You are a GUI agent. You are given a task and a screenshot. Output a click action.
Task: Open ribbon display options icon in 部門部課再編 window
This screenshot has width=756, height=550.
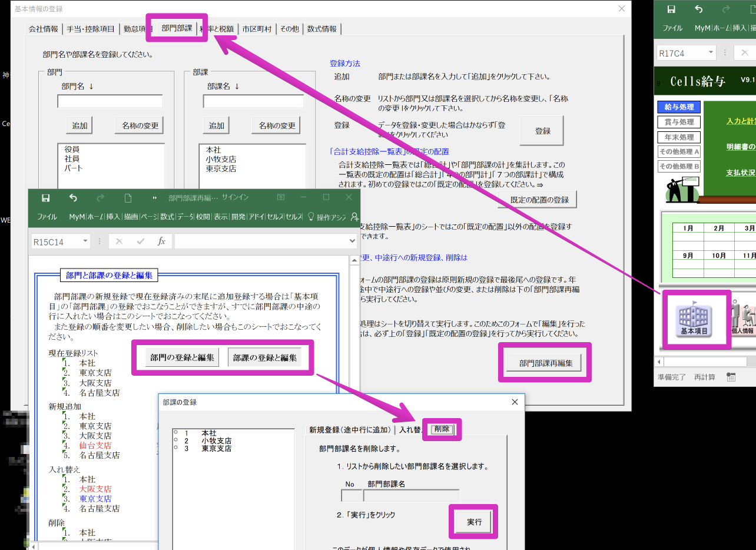pyautogui.click(x=281, y=197)
